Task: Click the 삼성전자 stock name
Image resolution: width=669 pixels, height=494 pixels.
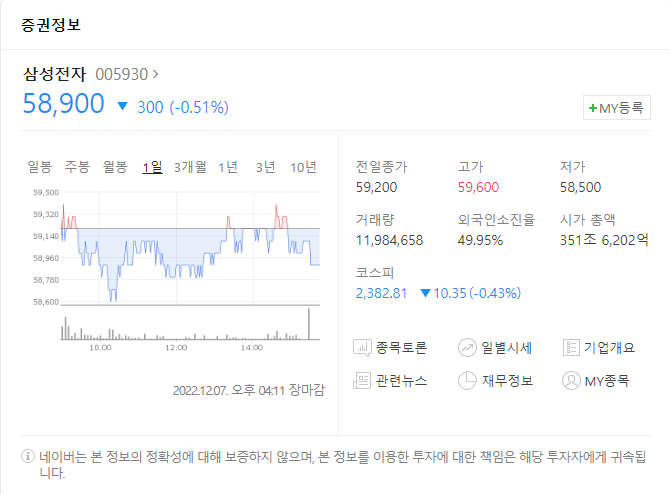Action: click(x=54, y=74)
